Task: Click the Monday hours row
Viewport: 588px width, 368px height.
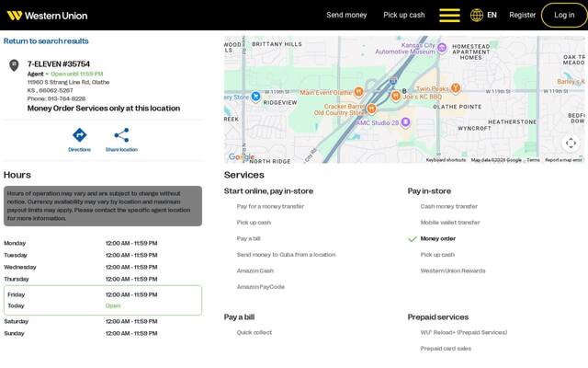Action: point(103,243)
